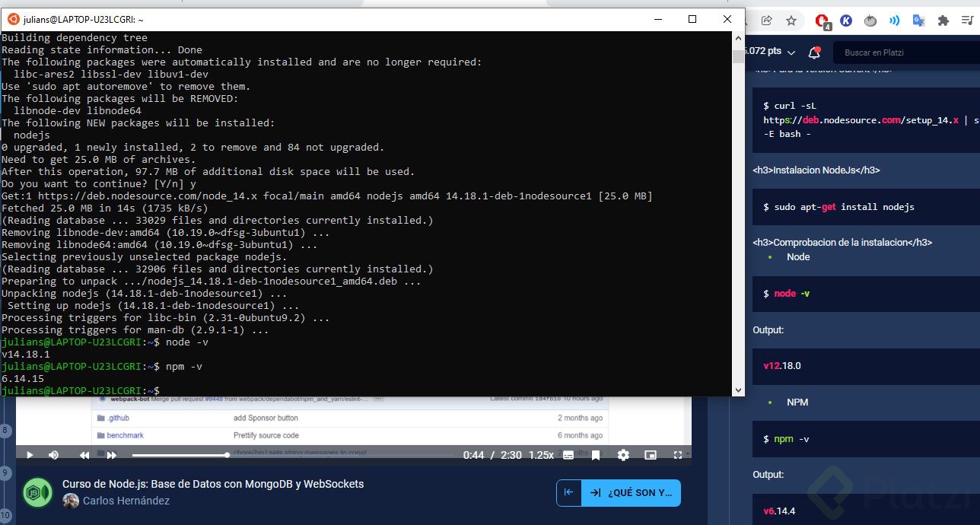980x525 pixels.
Task: Open the Google Translate extension icon
Action: point(919,21)
